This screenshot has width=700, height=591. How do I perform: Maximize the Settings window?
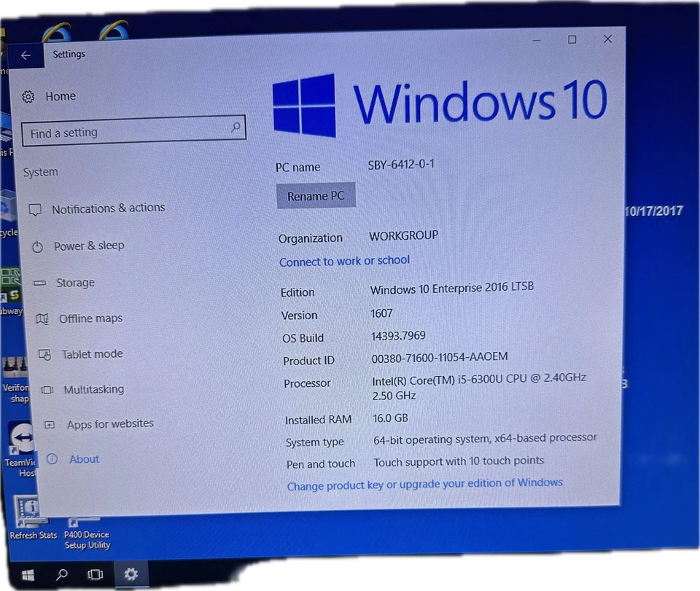[572, 39]
